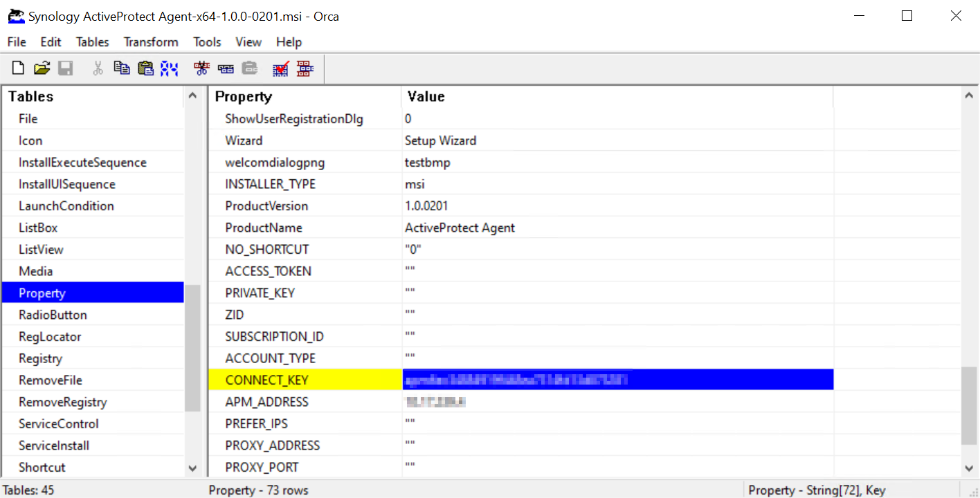Click the property grid's scroll down arrow
Viewport: 980px width, 498px height.
tap(969, 468)
